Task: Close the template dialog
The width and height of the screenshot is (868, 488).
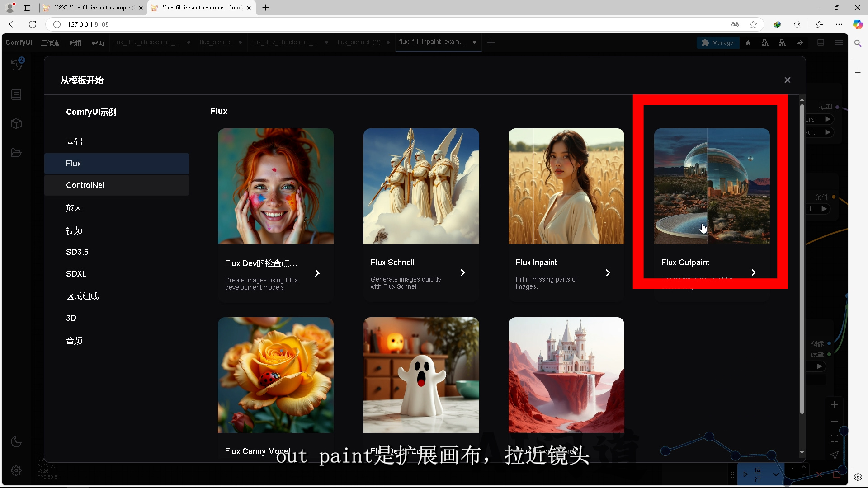Action: pos(788,80)
